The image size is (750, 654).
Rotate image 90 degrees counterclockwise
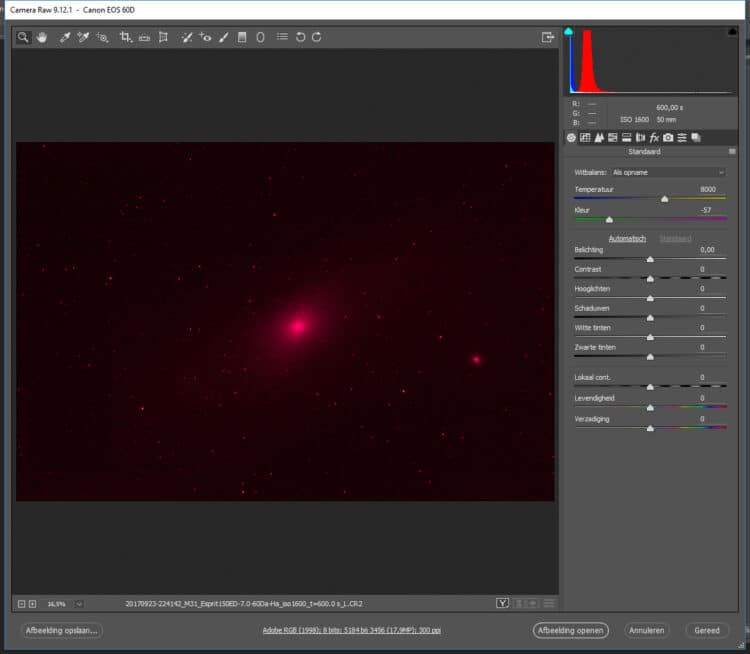pyautogui.click(x=300, y=37)
